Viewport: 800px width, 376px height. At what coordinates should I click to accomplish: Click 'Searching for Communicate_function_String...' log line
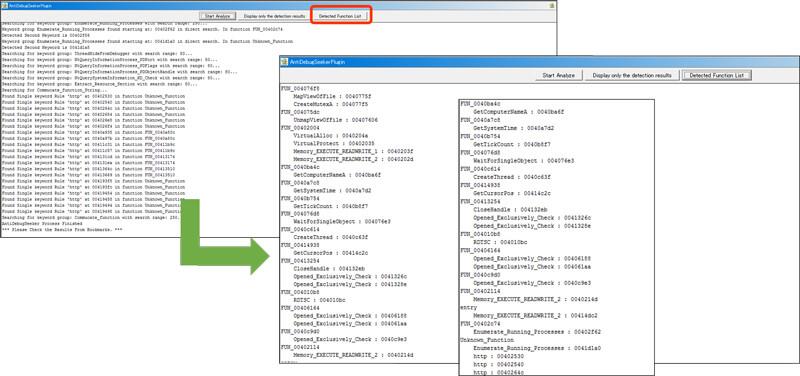point(56,90)
